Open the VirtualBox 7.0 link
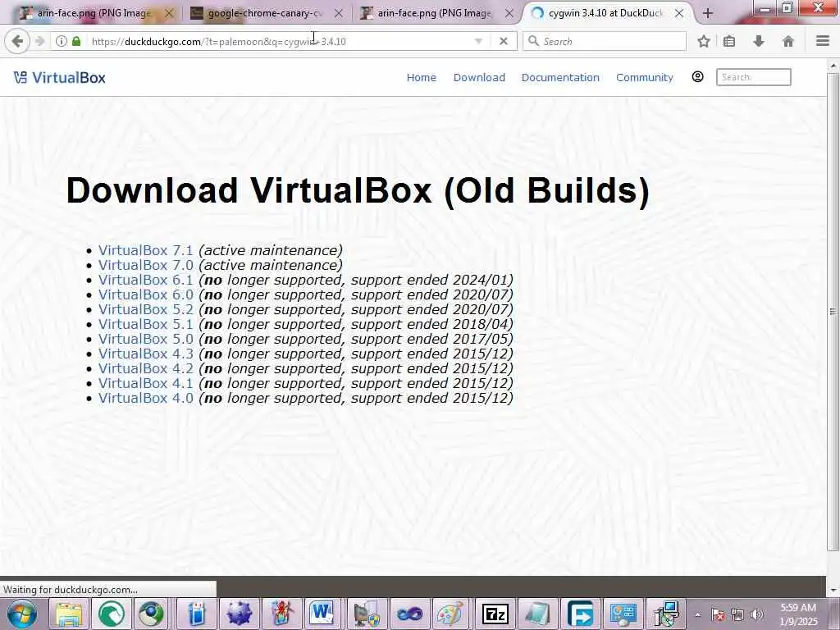 click(145, 265)
